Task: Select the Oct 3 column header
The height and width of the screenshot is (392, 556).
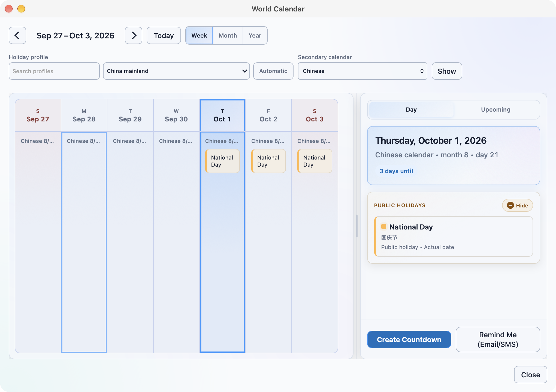Action: pyautogui.click(x=315, y=115)
